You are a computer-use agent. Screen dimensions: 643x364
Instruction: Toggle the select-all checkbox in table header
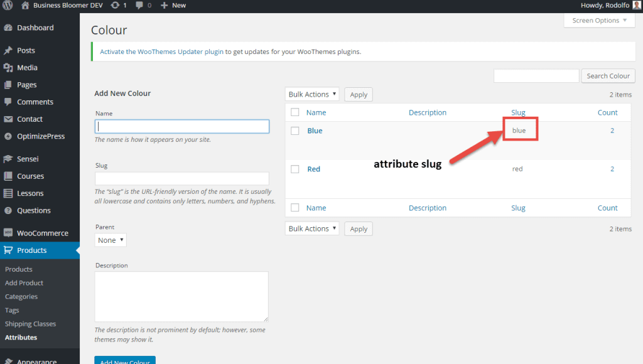tap(294, 113)
